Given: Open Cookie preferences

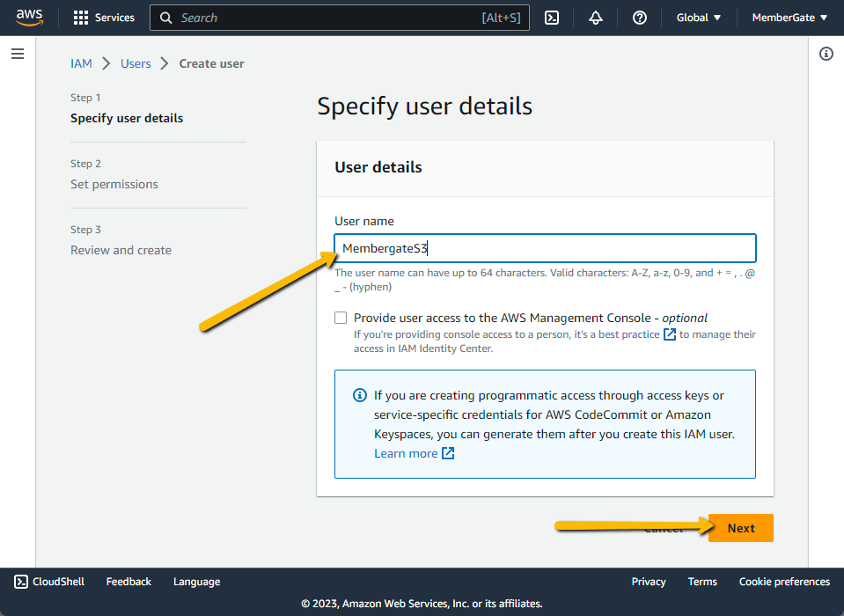Looking at the screenshot, I should pos(783,582).
